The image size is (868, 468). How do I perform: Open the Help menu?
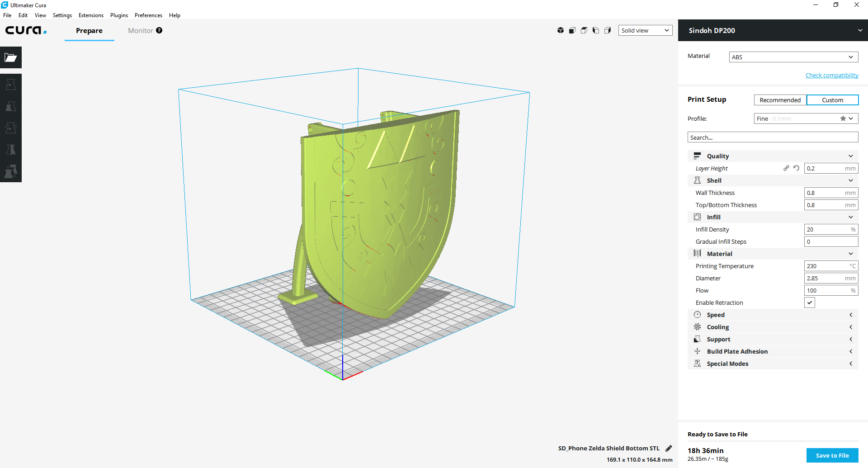175,15
